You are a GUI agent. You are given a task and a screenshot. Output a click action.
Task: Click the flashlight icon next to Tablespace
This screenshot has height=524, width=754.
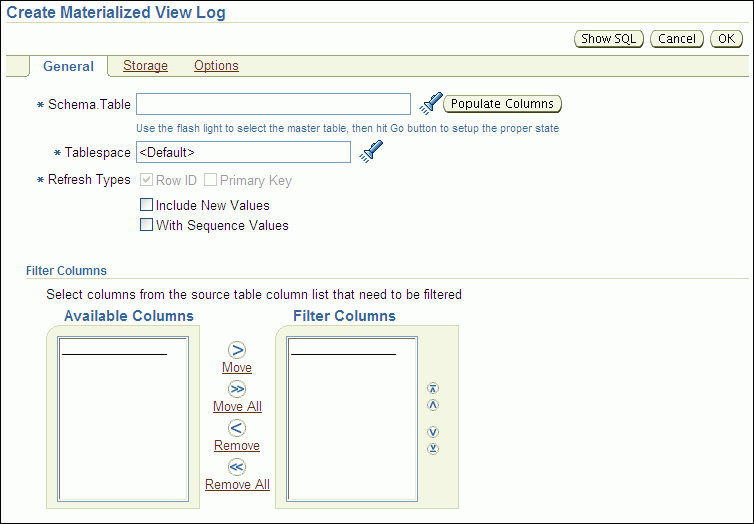pos(371,152)
